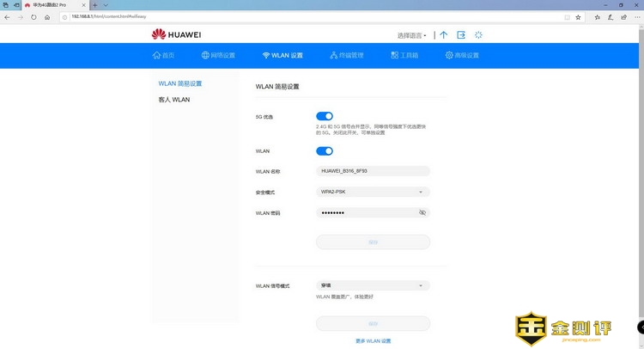Click the loading spinner icon in header

tap(478, 35)
